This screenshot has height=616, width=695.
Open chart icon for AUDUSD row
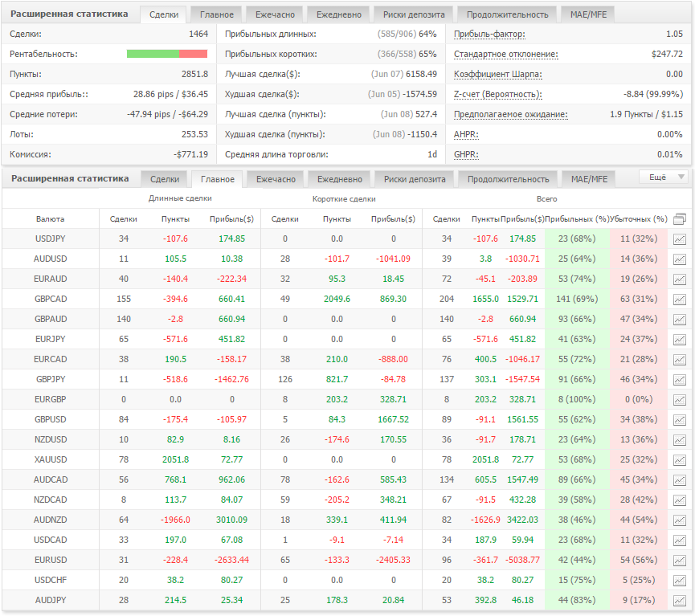[x=680, y=259]
